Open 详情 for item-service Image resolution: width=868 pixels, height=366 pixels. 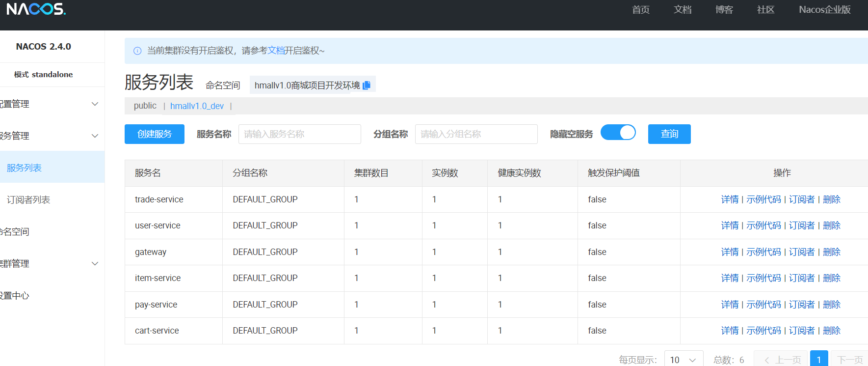coord(730,278)
